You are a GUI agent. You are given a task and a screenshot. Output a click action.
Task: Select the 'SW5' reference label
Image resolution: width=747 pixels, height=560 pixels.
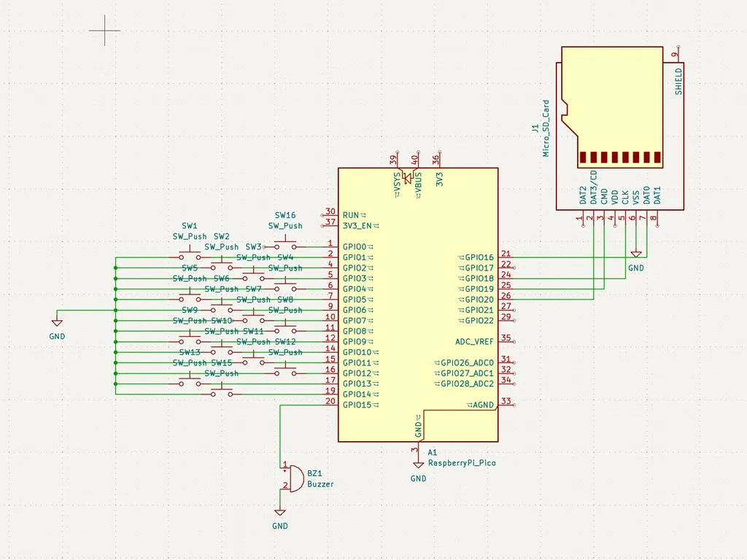pos(190,268)
